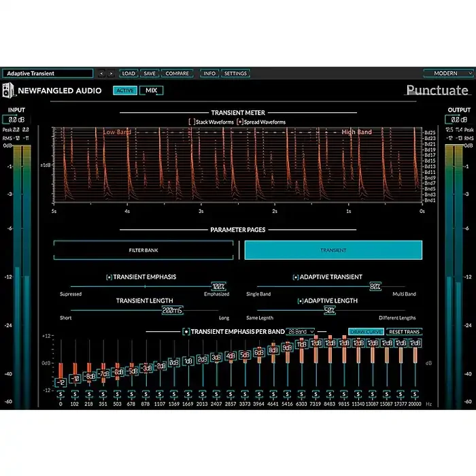Viewport: 476px width, 476px height.
Task: Click the Adaptive Transient preset name field
Action: pos(48,73)
